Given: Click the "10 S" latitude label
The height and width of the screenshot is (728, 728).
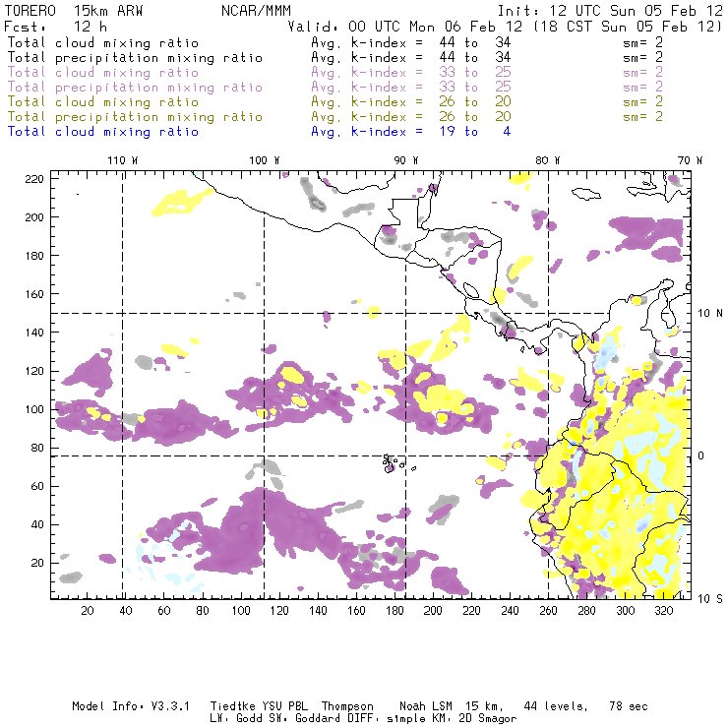Looking at the screenshot, I should coord(710,599).
